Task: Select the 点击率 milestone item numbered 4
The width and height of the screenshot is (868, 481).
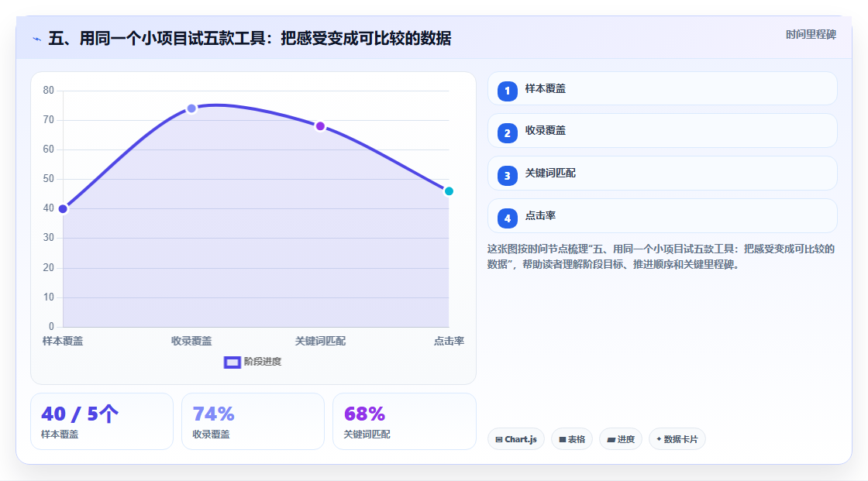Action: tap(662, 216)
